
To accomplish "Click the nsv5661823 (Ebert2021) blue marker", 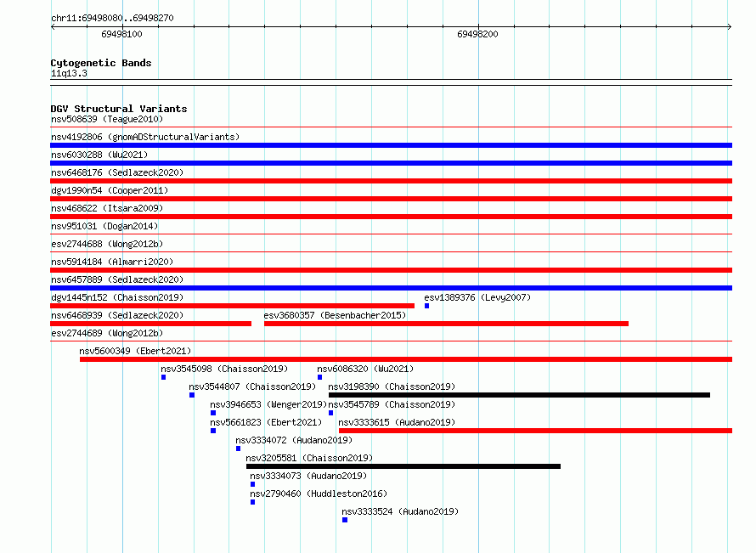I will pos(213,431).
